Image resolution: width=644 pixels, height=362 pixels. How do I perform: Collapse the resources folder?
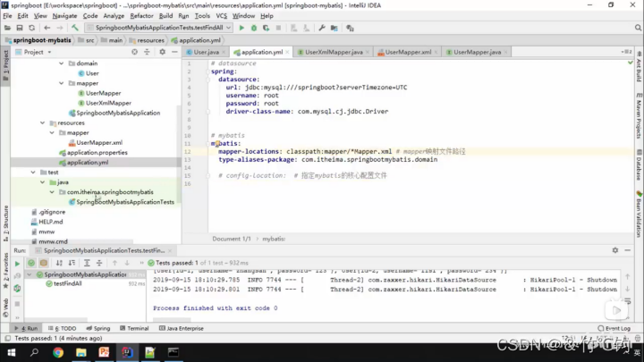pos(42,122)
